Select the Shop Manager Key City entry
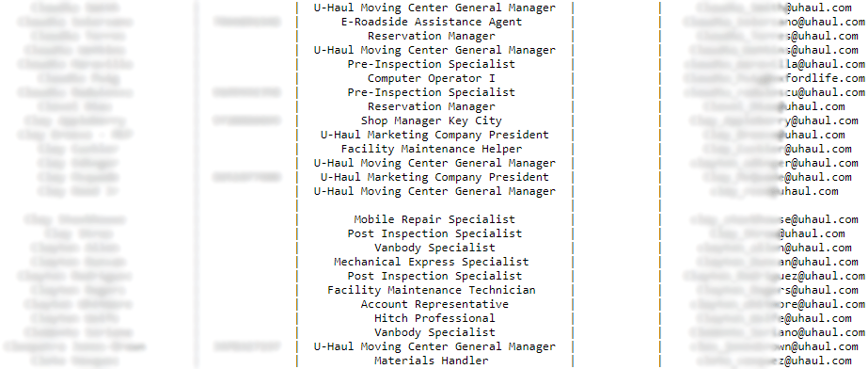 coord(432,120)
